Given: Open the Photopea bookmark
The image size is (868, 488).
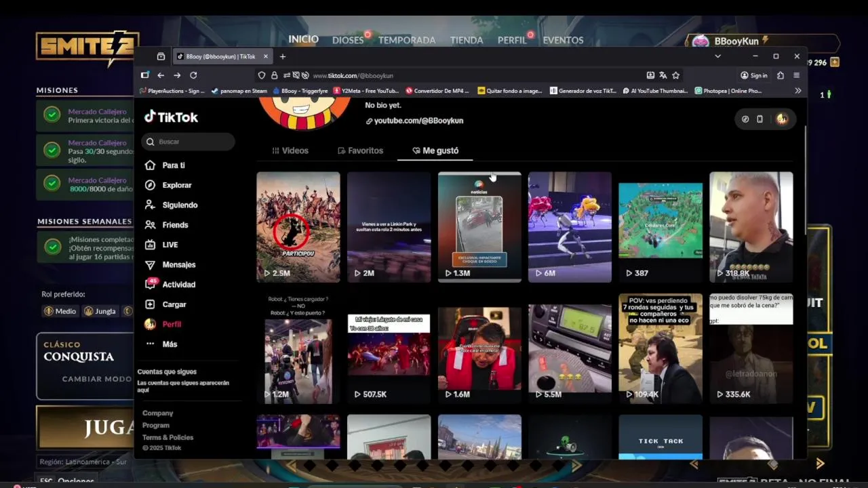Looking at the screenshot, I should click(x=728, y=90).
